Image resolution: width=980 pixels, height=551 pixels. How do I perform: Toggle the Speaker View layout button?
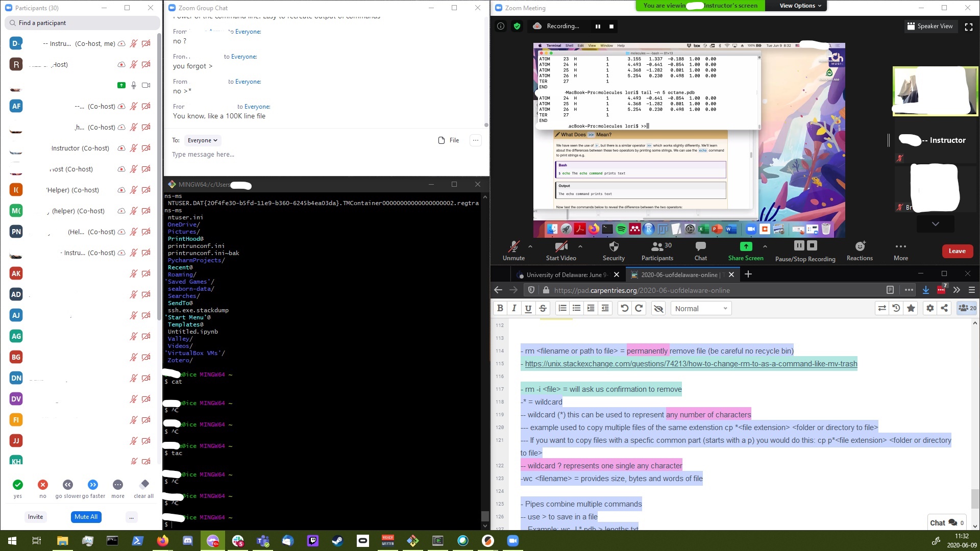click(931, 26)
